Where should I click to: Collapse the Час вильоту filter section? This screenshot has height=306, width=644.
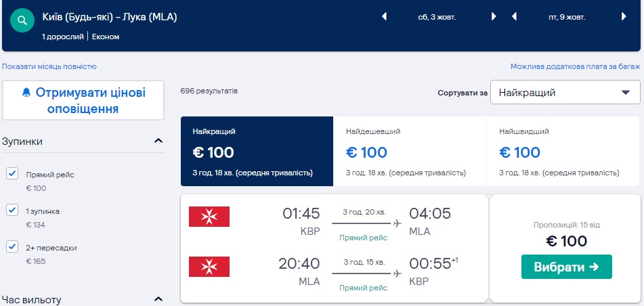[x=158, y=299]
